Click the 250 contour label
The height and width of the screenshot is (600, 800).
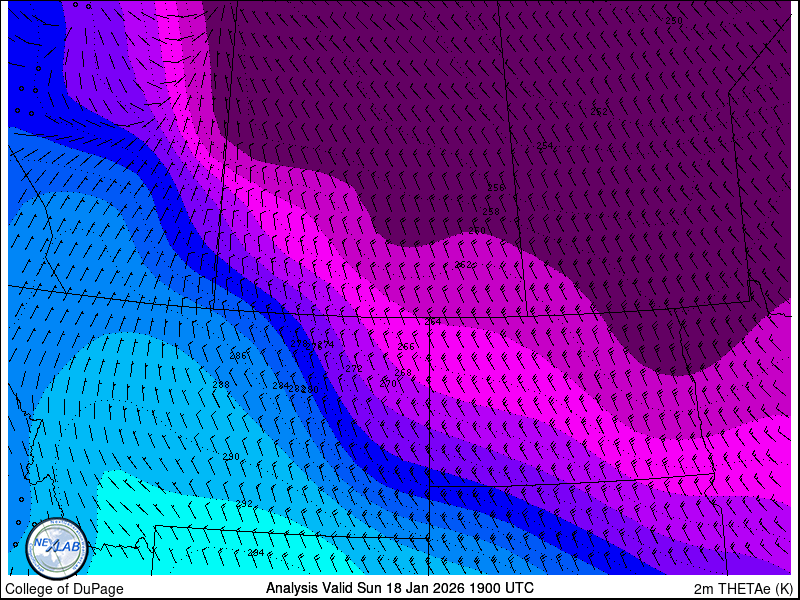tap(674, 20)
